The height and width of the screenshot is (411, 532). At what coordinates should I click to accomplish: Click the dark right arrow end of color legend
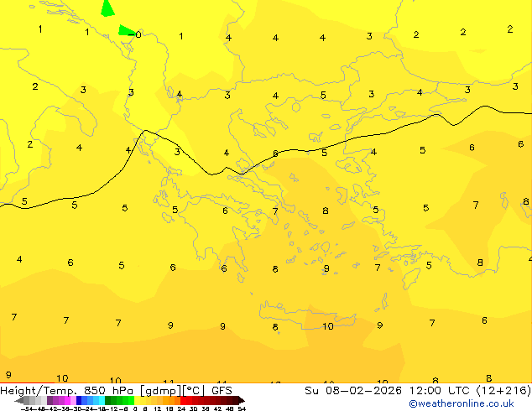tap(242, 400)
